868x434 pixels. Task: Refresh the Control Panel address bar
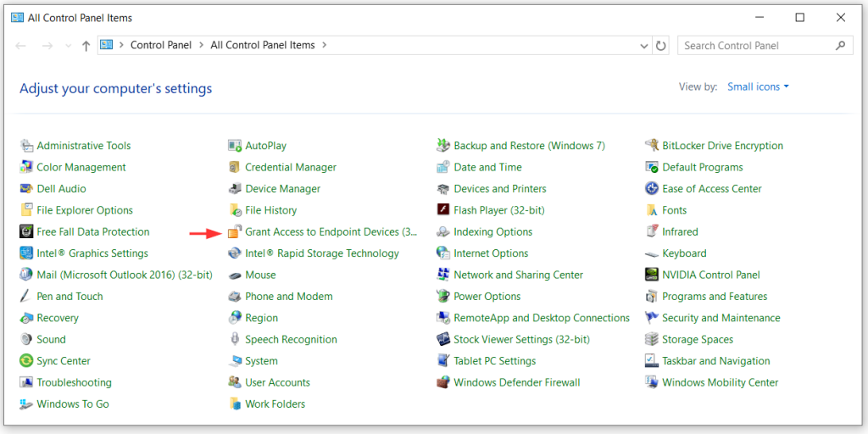click(660, 46)
